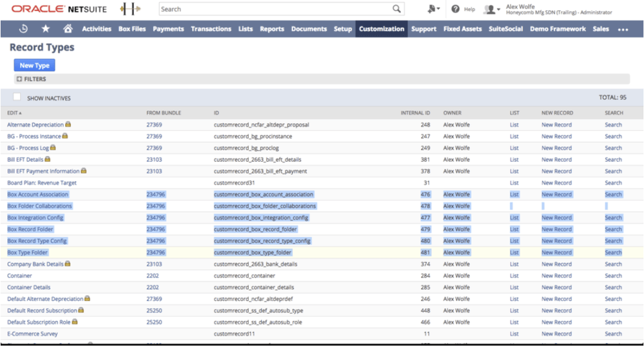Viewport: 644px width, 346px height.
Task: Open the create new menu icon
Action: 433,8
